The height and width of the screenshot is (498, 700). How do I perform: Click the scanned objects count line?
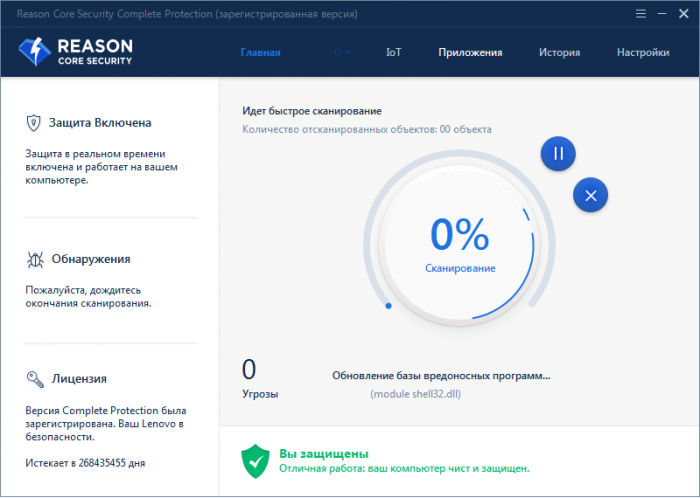click(367, 129)
